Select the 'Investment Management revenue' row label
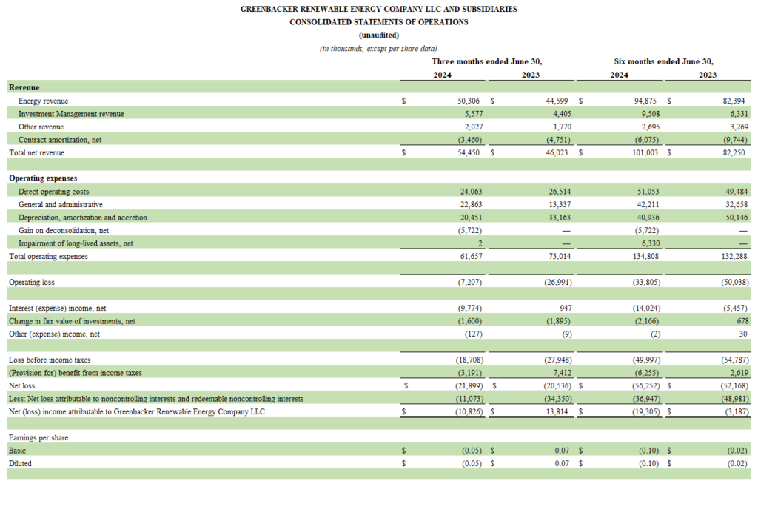Viewport: 758px width, 532px height. [x=71, y=114]
